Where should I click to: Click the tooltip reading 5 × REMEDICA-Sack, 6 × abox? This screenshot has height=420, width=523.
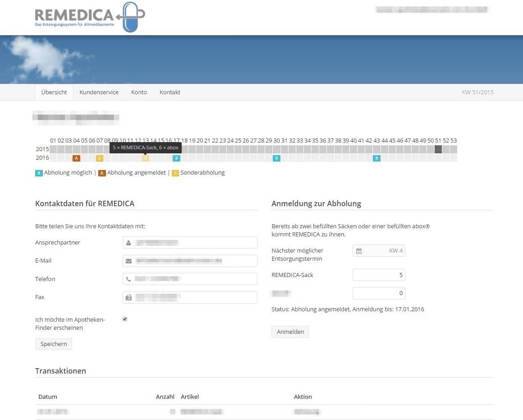click(x=146, y=148)
